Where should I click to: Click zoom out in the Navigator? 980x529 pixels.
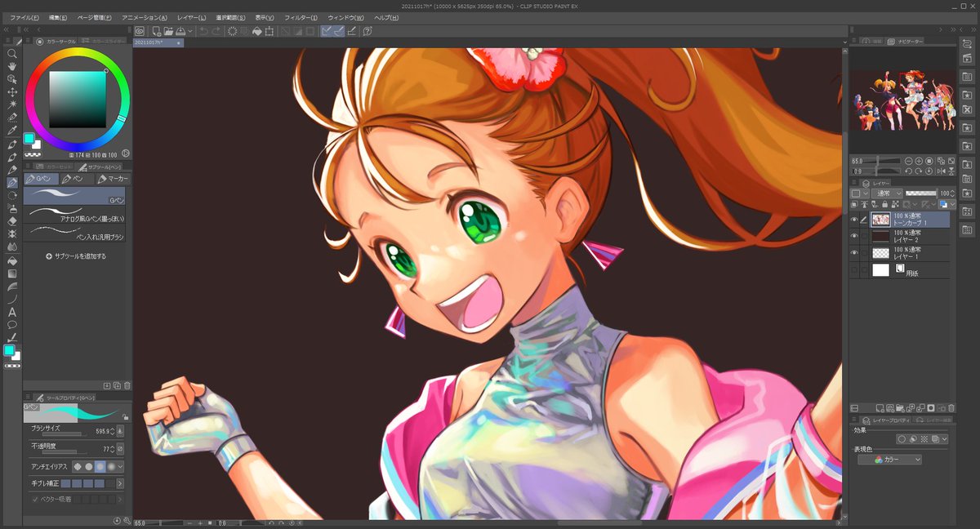[907, 161]
